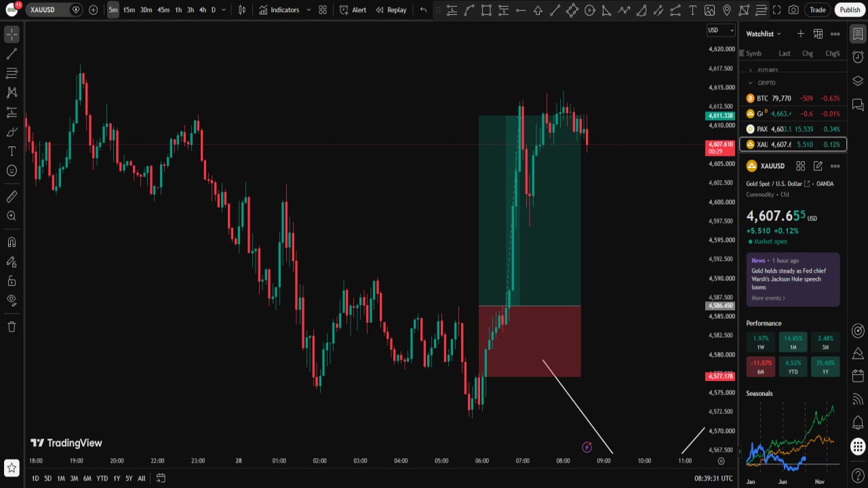Switch to 15m timeframe
This screenshot has width=868, height=488.
(129, 10)
